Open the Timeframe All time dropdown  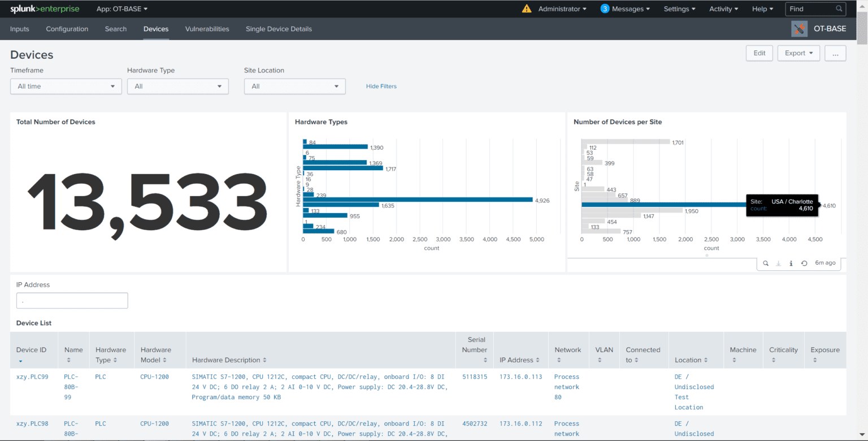66,87
